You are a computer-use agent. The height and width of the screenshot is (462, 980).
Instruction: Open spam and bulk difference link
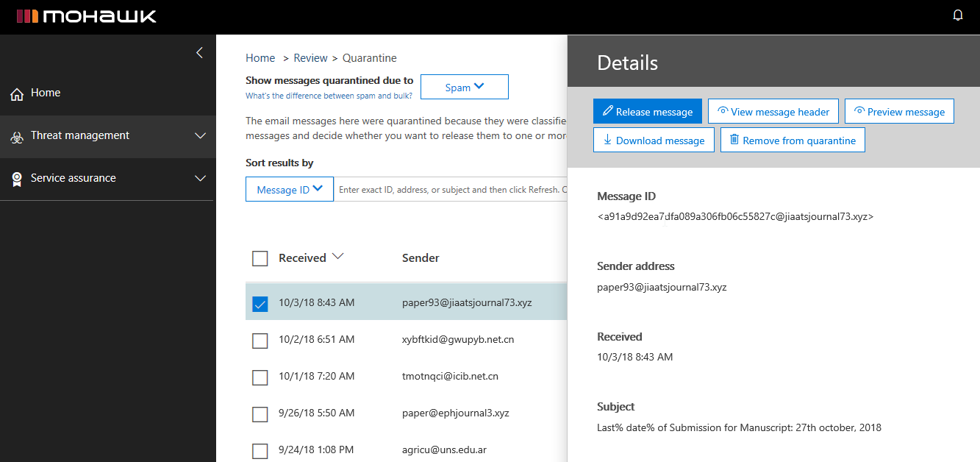point(329,96)
